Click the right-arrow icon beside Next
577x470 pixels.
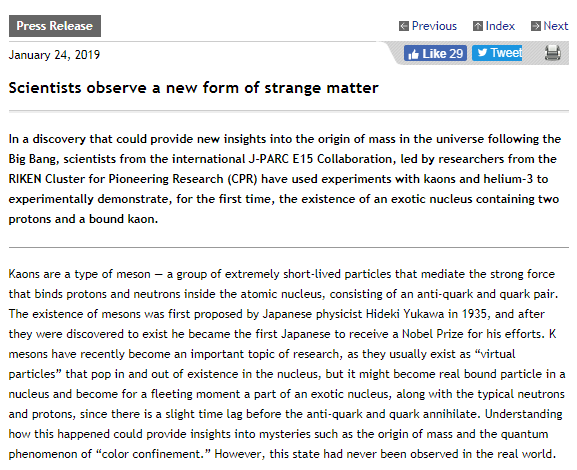535,26
